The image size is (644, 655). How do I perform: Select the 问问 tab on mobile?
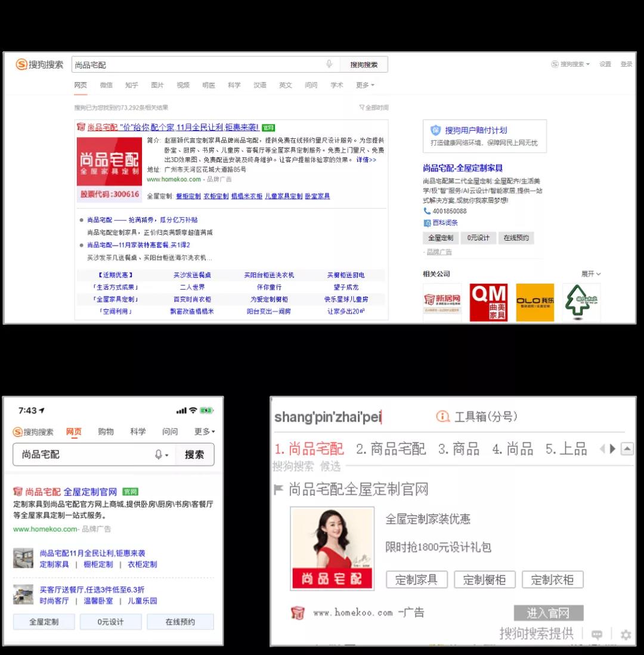[170, 431]
